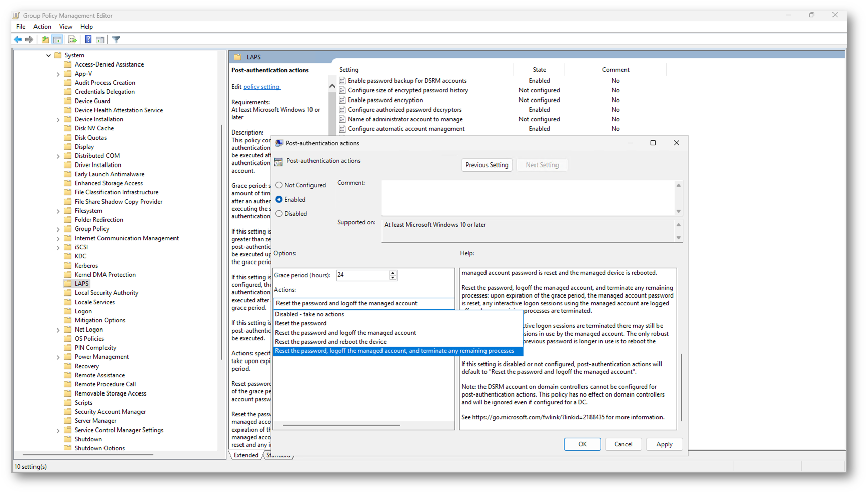Click the Help text vertical scrollbar
Image resolution: width=868 pixels, height=494 pixels.
(x=681, y=388)
